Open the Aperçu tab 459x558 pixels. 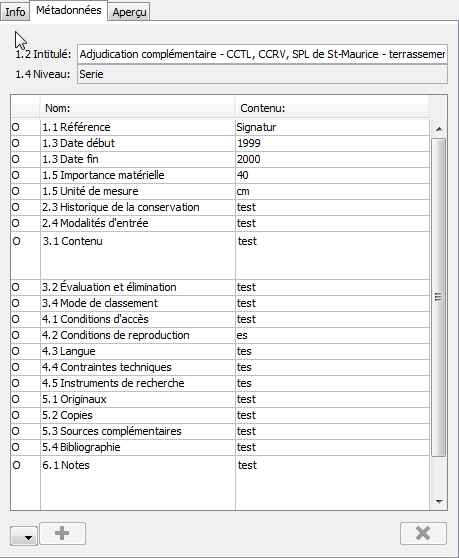click(129, 12)
